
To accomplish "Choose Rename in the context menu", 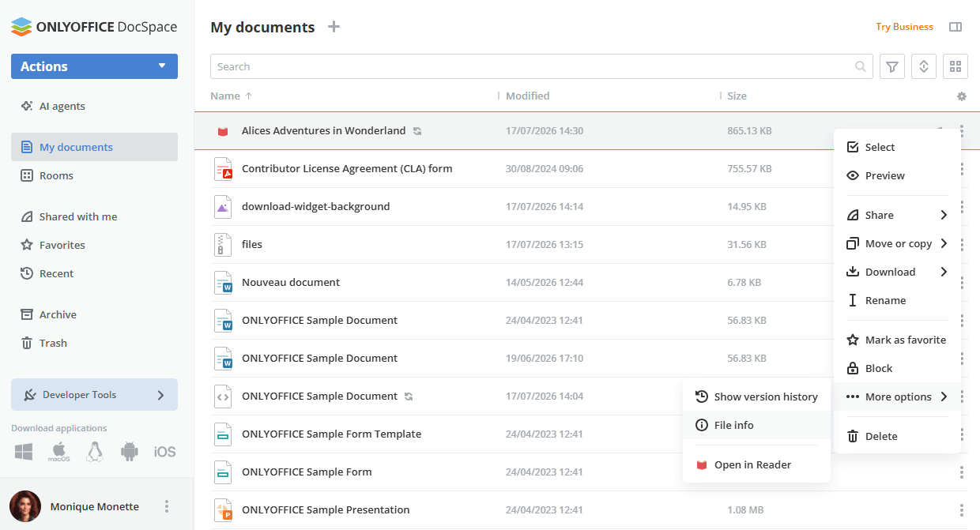I will [897, 300].
